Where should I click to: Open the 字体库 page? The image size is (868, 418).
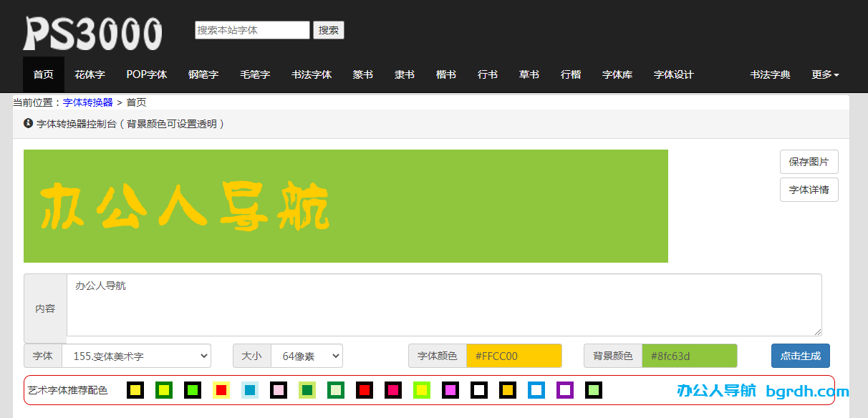click(617, 74)
